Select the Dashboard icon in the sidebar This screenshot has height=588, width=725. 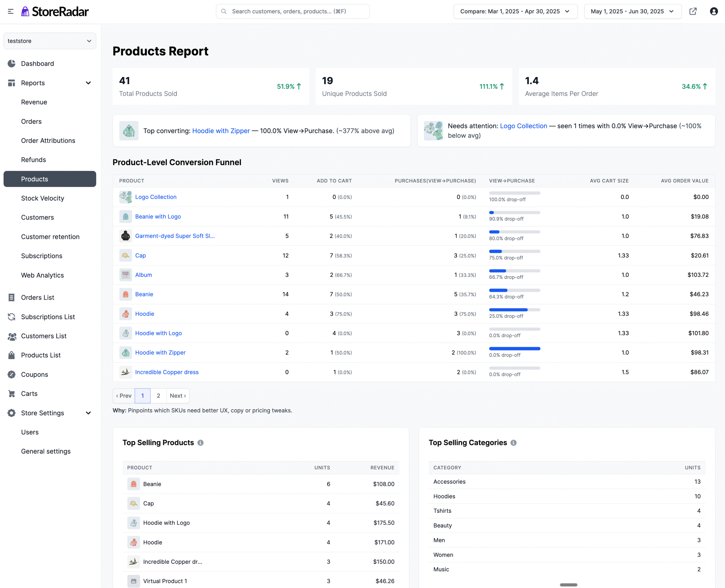point(12,63)
